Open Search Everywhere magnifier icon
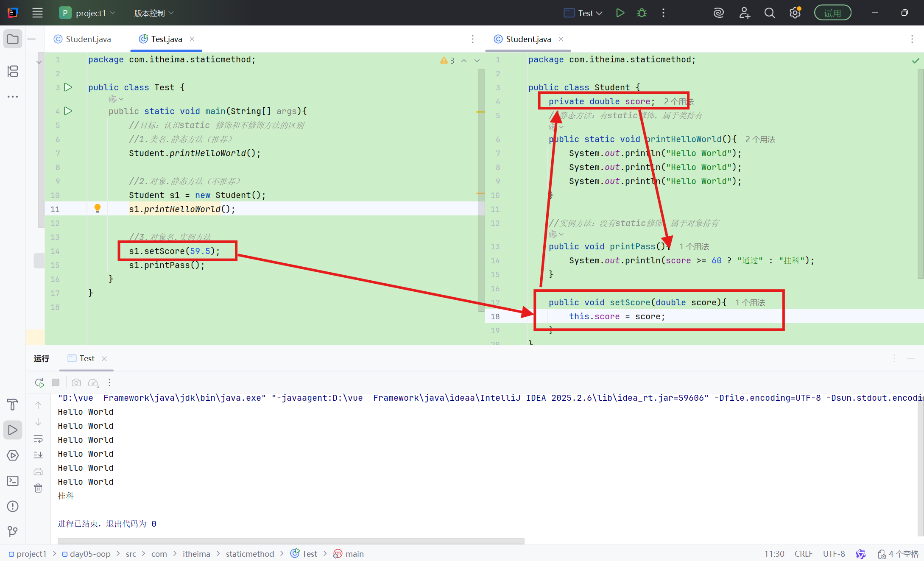The height and width of the screenshot is (561, 924). tap(769, 13)
